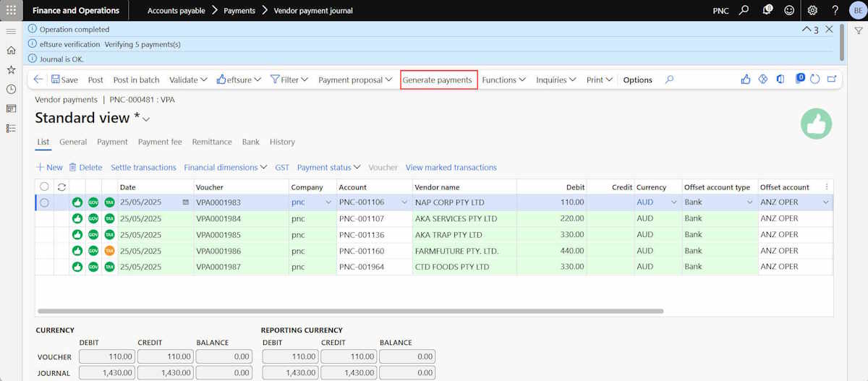Open the settings gear
This screenshot has width=868, height=381.
tap(812, 11)
